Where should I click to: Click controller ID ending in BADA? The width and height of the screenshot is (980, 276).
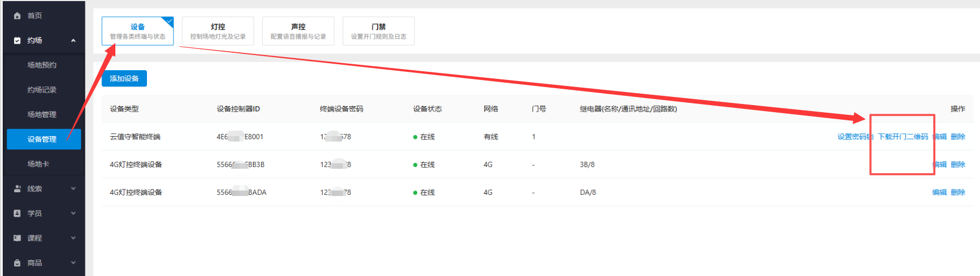(x=242, y=192)
